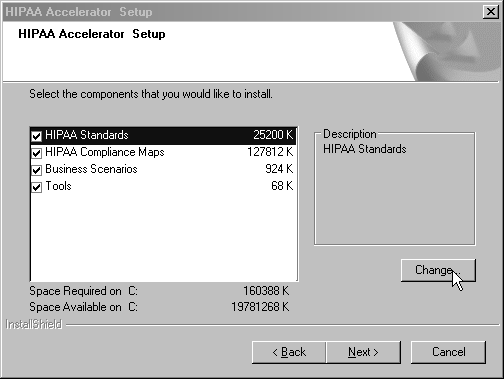Select the Business Scenarios row label
The image size is (504, 379).
[x=91, y=169]
